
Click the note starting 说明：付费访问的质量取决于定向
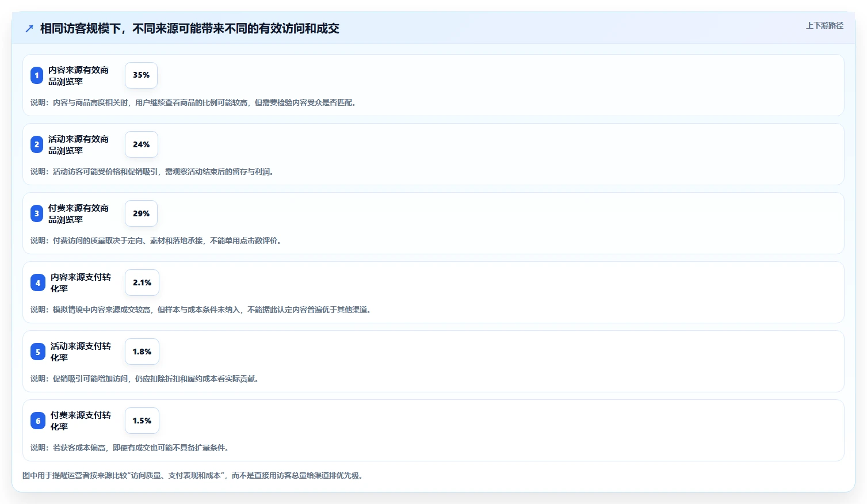pos(156,240)
